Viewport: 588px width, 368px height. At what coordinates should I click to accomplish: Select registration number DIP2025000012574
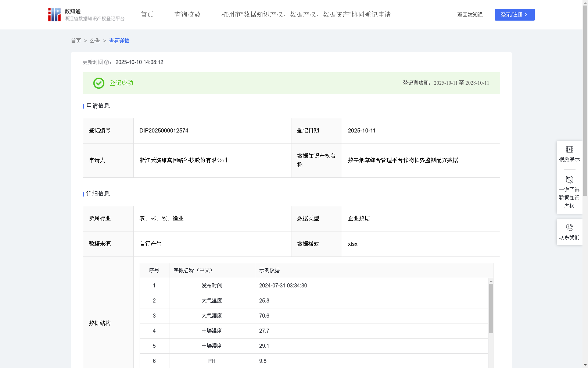tap(164, 131)
